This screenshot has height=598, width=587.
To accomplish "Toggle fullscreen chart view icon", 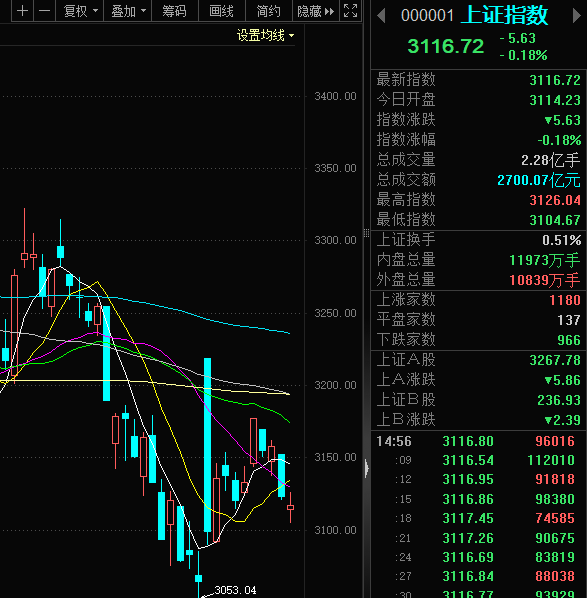I will (x=350, y=11).
